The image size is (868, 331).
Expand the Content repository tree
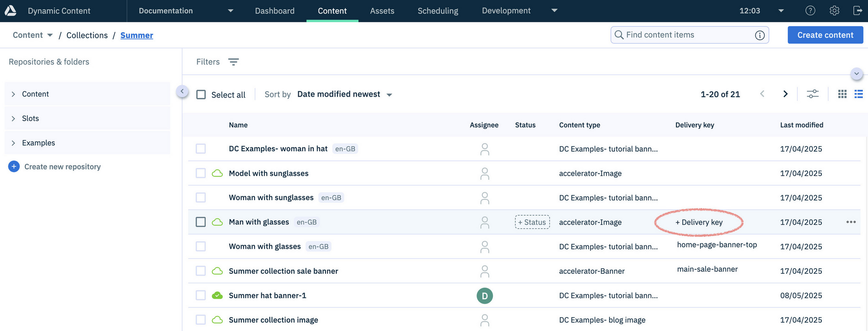click(x=13, y=94)
